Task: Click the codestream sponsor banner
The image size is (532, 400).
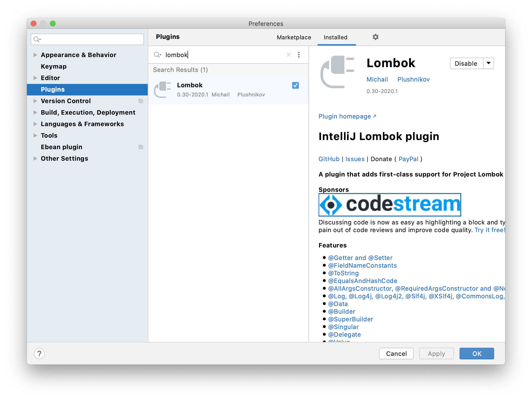Action: click(390, 205)
